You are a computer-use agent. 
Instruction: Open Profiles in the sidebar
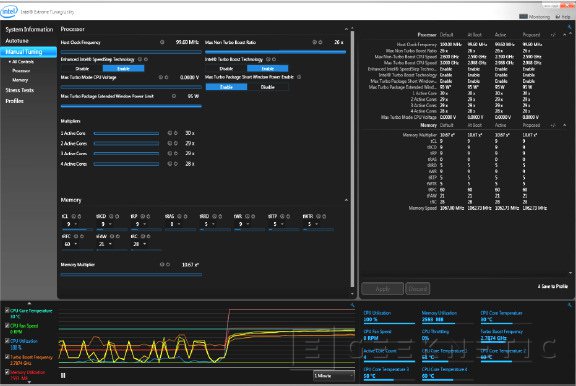tap(14, 101)
